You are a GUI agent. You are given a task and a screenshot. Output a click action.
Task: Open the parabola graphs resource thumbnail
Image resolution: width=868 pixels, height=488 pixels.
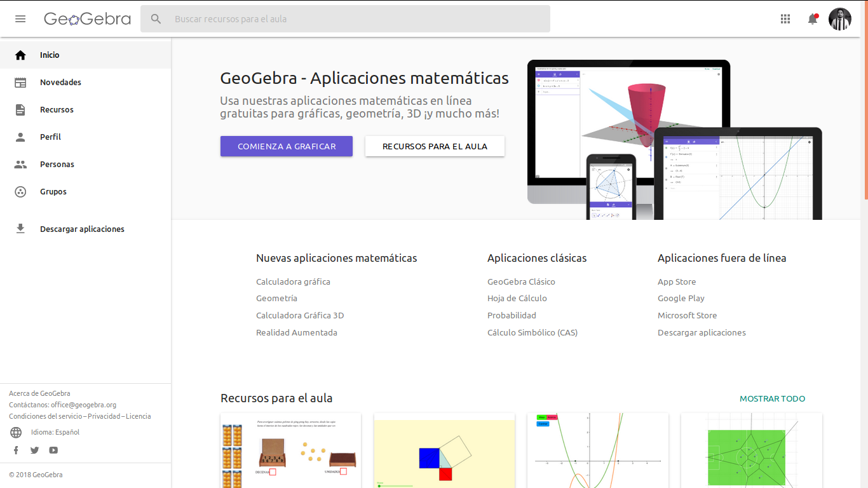tap(598, 451)
